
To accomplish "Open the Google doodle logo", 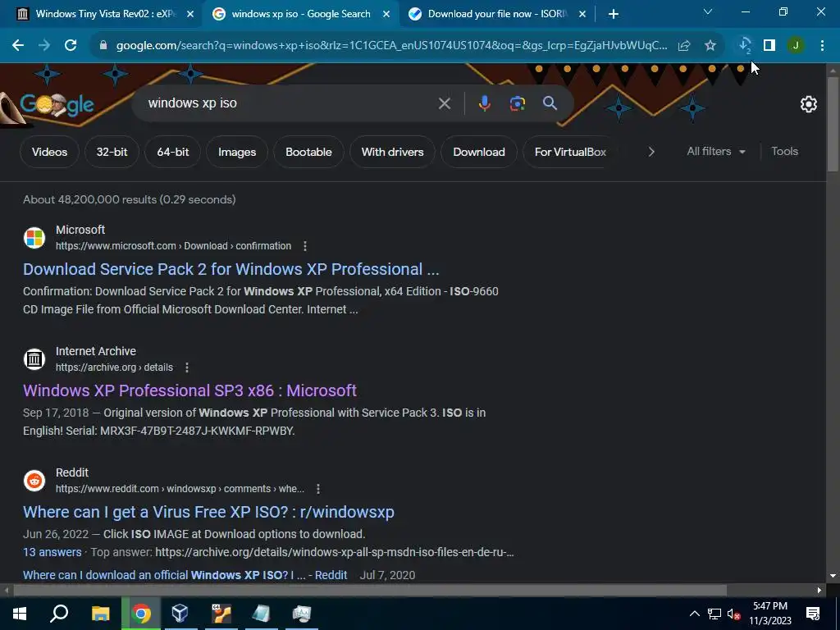I will click(57, 105).
